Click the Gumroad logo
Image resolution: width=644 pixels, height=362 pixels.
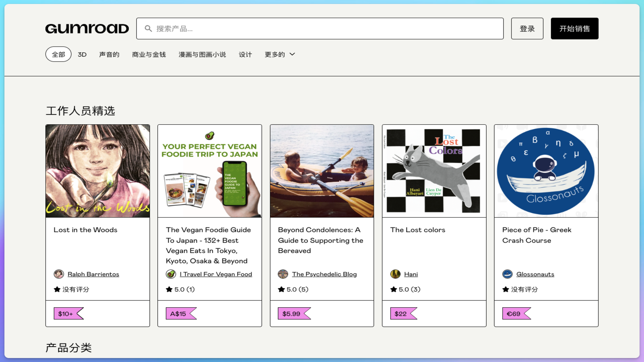[87, 29]
